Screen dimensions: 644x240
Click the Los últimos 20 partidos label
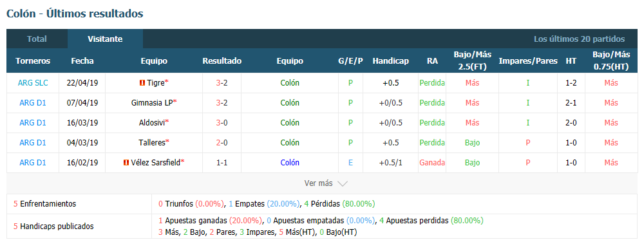(x=580, y=39)
